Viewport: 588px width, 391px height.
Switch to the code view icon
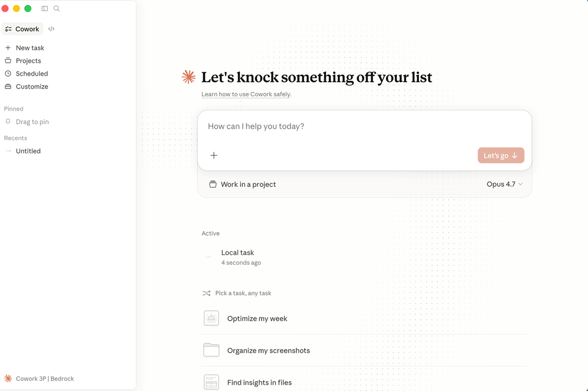pyautogui.click(x=51, y=29)
